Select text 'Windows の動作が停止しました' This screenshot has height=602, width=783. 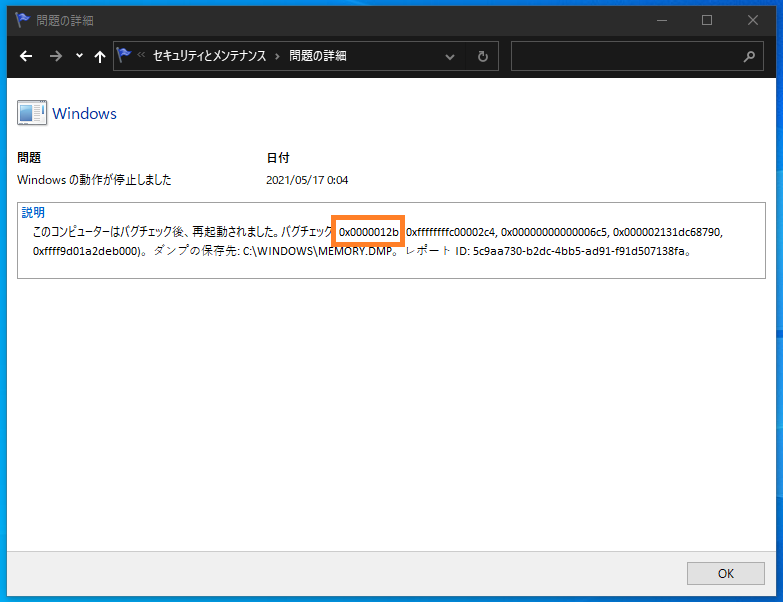tap(94, 180)
